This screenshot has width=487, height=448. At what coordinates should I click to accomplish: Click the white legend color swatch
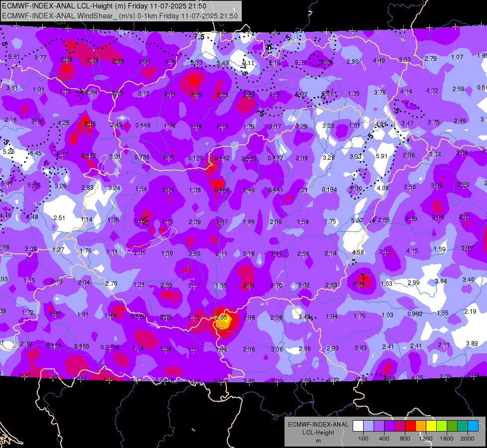tap(358, 426)
